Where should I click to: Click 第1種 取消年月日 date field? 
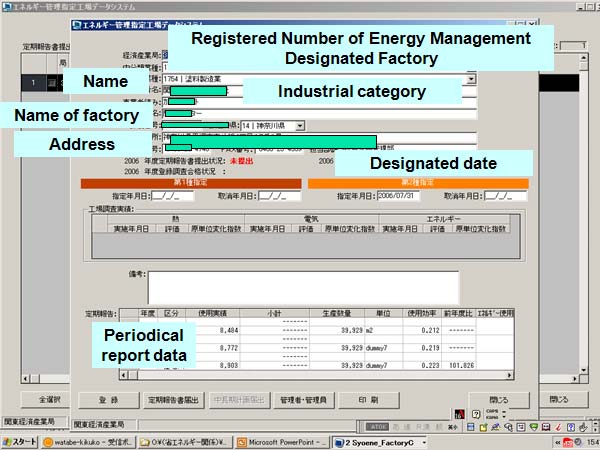pyautogui.click(x=279, y=196)
